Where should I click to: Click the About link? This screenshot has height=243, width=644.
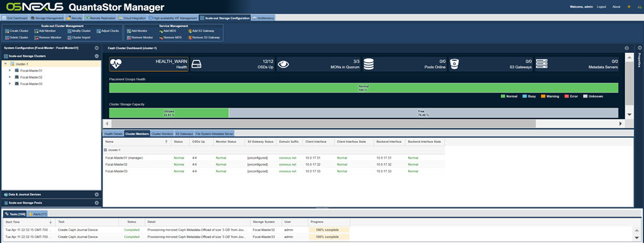click(x=616, y=7)
